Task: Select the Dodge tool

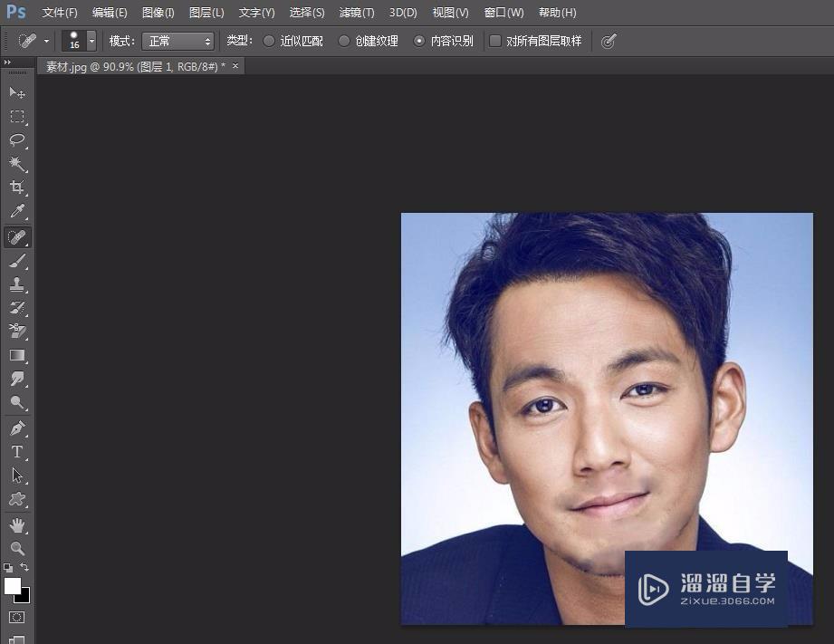Action: (17, 402)
